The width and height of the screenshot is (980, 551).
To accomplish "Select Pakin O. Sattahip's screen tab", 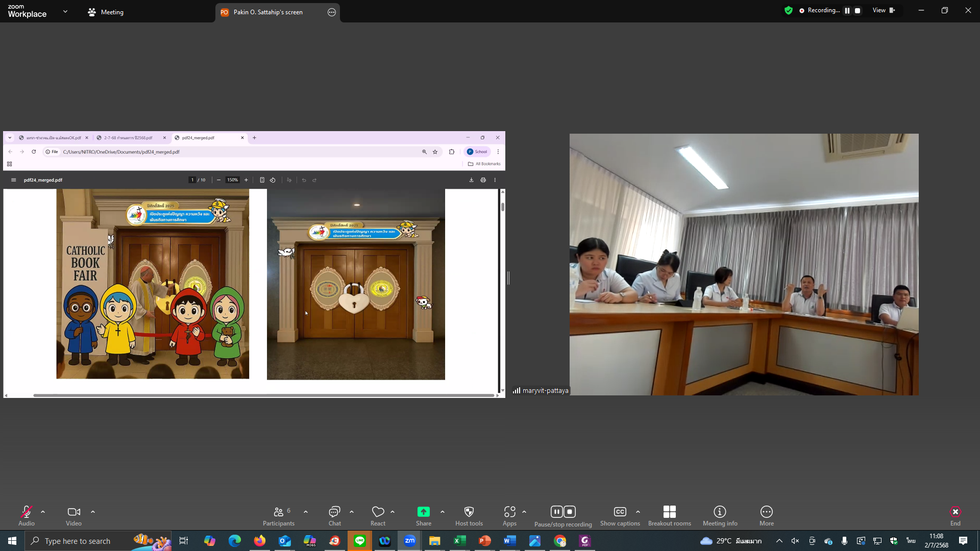I will pos(268,12).
